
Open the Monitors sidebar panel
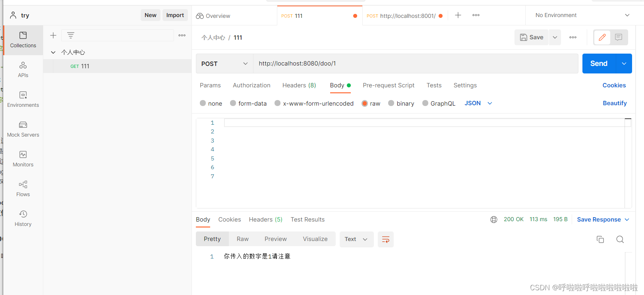coord(23,159)
